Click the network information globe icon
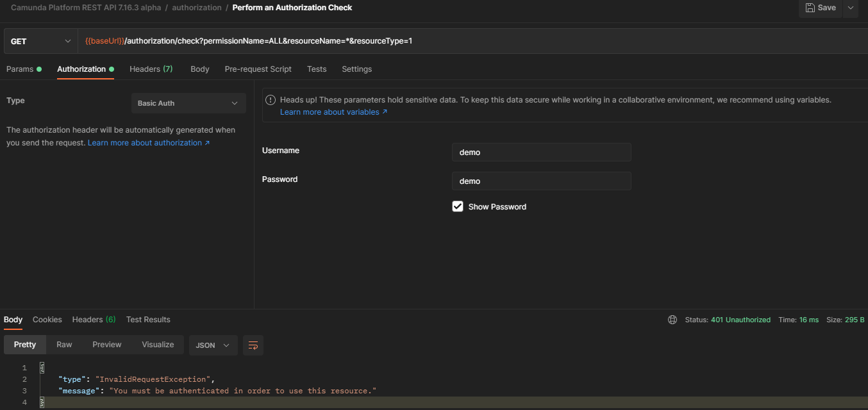This screenshot has height=410, width=868. point(672,319)
